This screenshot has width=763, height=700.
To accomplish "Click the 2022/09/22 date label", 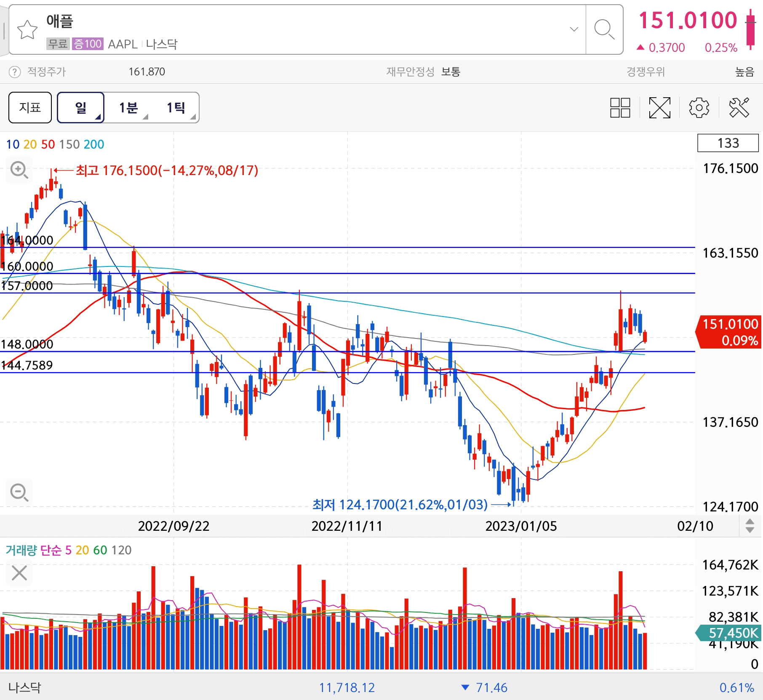I will coord(173,526).
